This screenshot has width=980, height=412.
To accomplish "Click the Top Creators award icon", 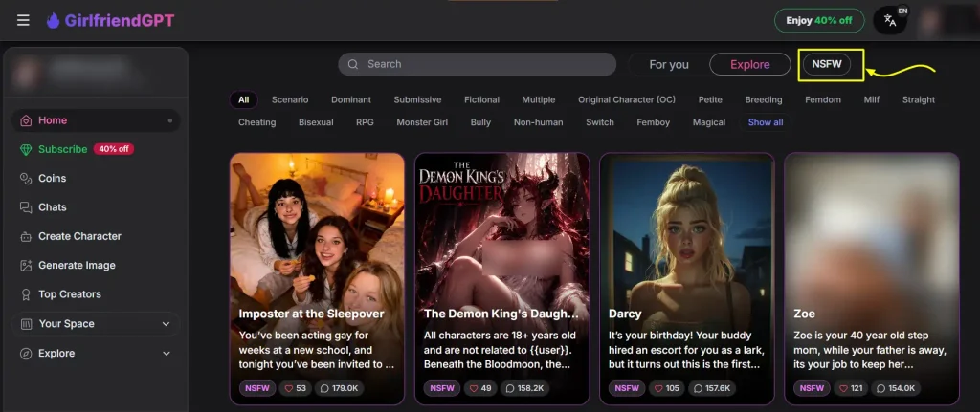I will tap(26, 294).
